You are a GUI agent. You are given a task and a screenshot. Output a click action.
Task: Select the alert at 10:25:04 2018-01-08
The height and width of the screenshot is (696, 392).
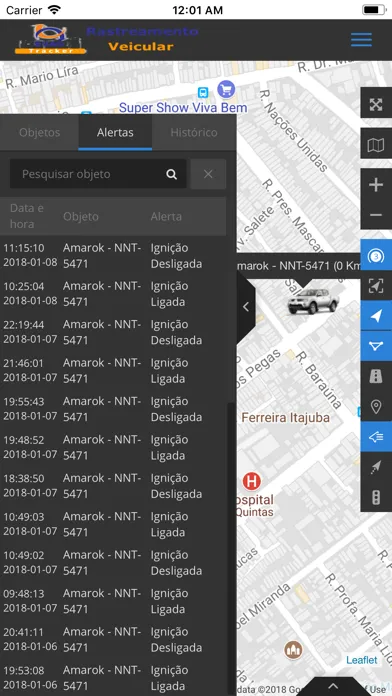113,294
